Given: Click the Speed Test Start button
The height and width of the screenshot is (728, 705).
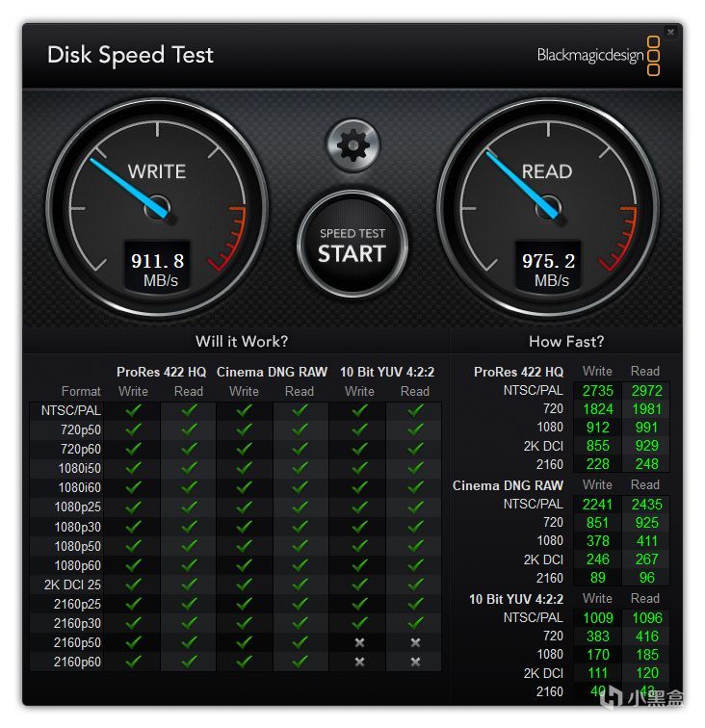Looking at the screenshot, I should 352,245.
